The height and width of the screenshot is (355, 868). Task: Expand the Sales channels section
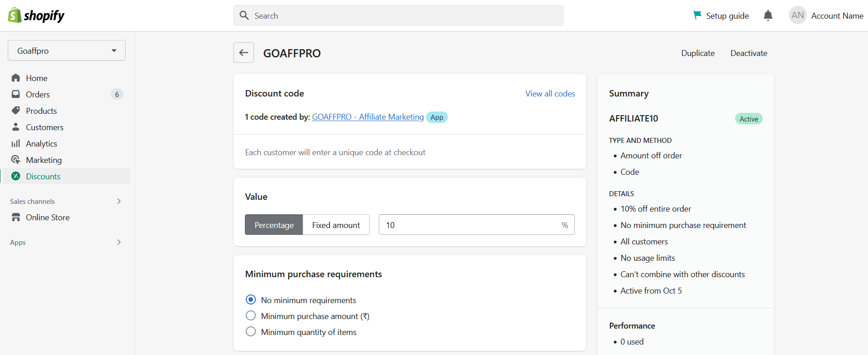click(119, 201)
